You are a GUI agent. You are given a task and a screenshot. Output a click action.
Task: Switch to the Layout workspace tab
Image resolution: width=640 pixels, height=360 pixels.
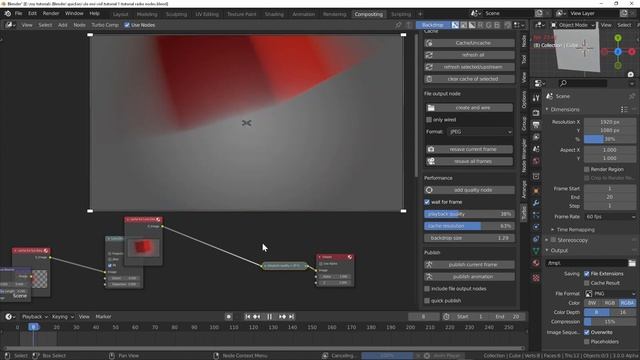(120, 14)
